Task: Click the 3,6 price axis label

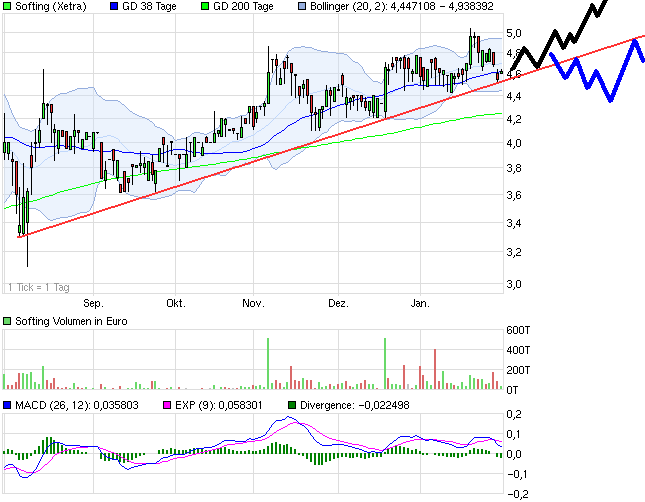Action: coord(514,195)
